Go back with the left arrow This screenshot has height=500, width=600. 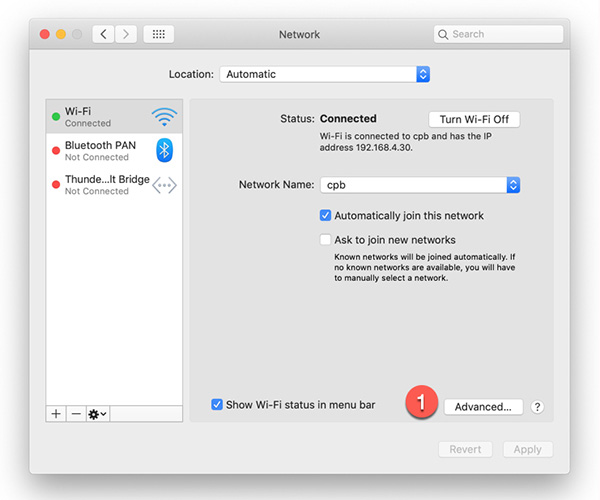103,34
